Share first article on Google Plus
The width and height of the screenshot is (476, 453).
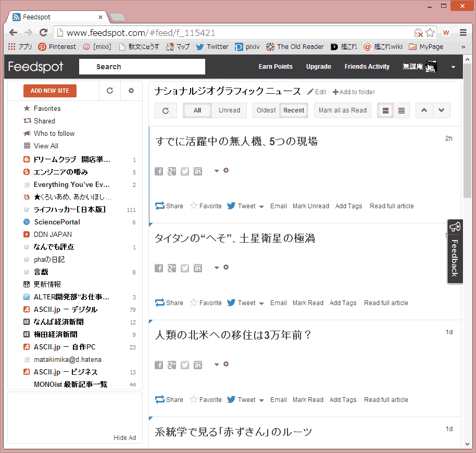[172, 171]
